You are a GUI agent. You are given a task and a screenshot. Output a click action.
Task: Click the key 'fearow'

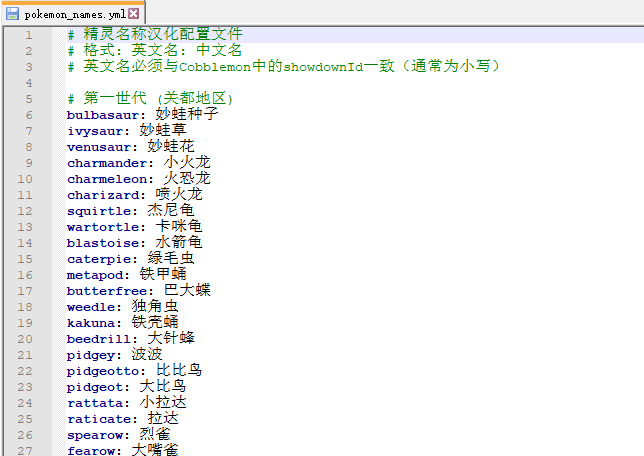[90, 451]
